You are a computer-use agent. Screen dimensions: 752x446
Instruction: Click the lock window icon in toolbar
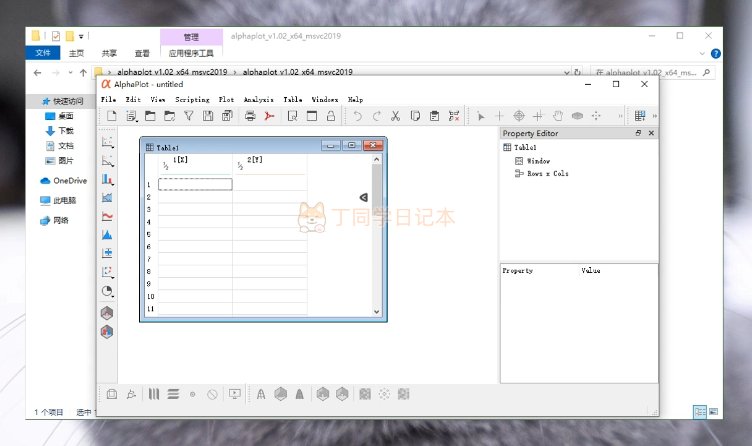331,117
